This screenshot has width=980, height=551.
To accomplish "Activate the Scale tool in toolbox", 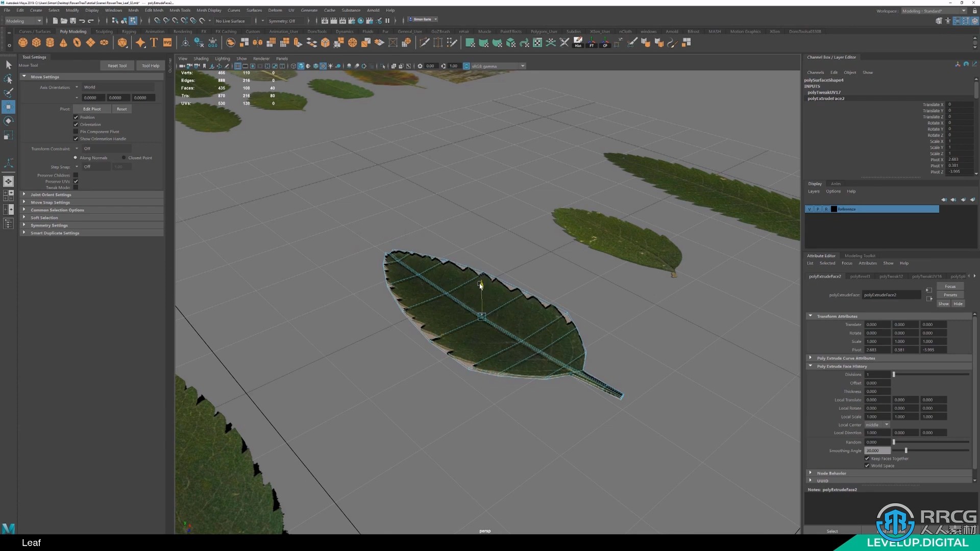I will [8, 136].
